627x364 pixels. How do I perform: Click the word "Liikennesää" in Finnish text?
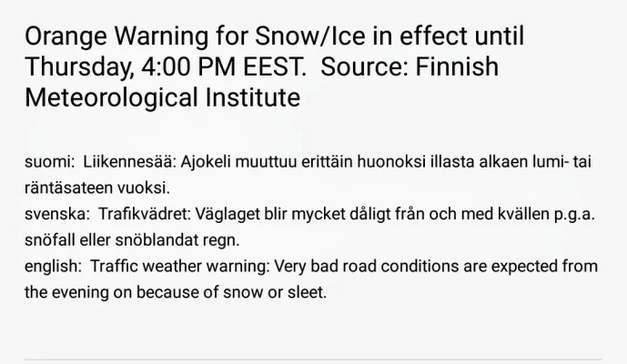point(127,162)
